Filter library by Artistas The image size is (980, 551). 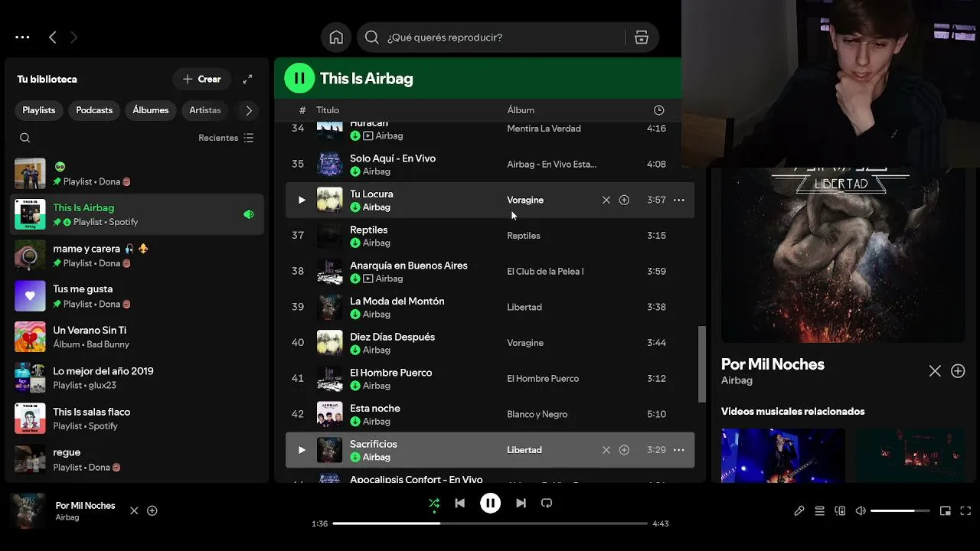(x=205, y=110)
